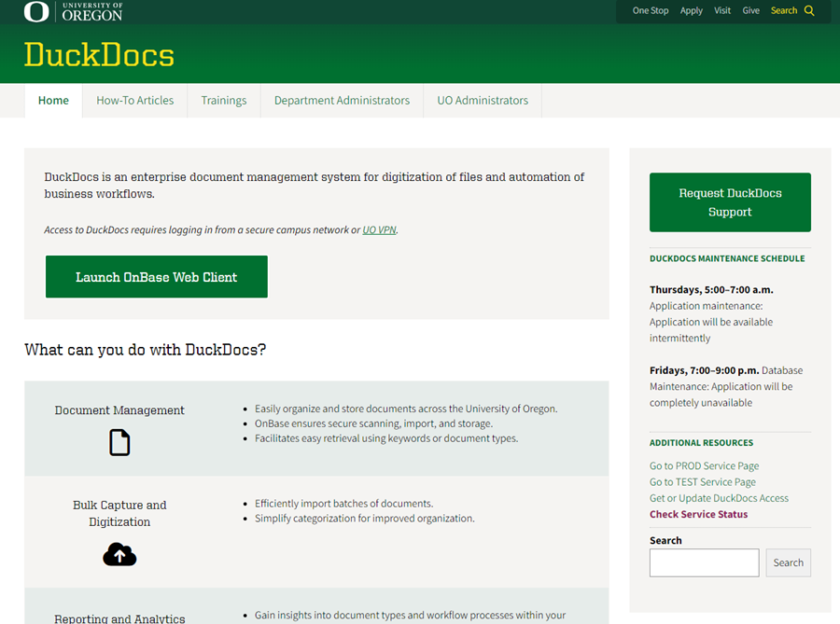840x624 pixels.
Task: Click Reporting and Analytics heading text
Action: click(x=119, y=618)
